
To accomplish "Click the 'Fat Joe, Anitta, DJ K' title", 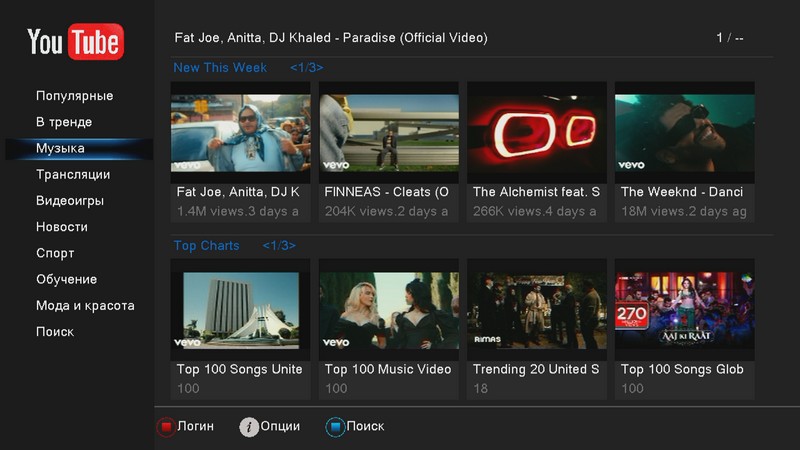I will click(x=238, y=192).
